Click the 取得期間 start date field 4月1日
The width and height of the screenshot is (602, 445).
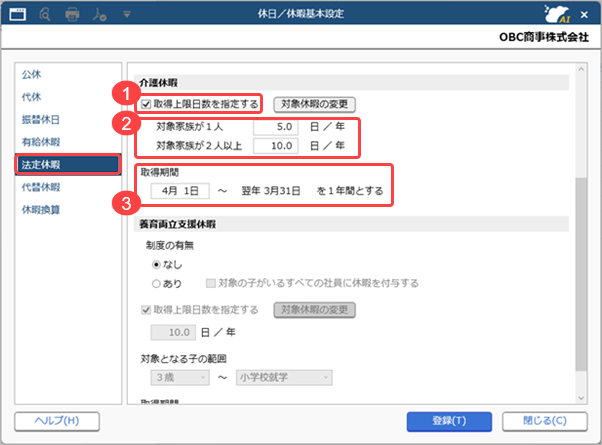click(x=180, y=191)
